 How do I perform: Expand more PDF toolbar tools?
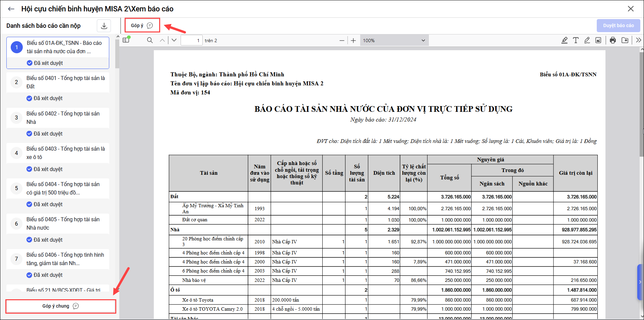pyautogui.click(x=638, y=40)
